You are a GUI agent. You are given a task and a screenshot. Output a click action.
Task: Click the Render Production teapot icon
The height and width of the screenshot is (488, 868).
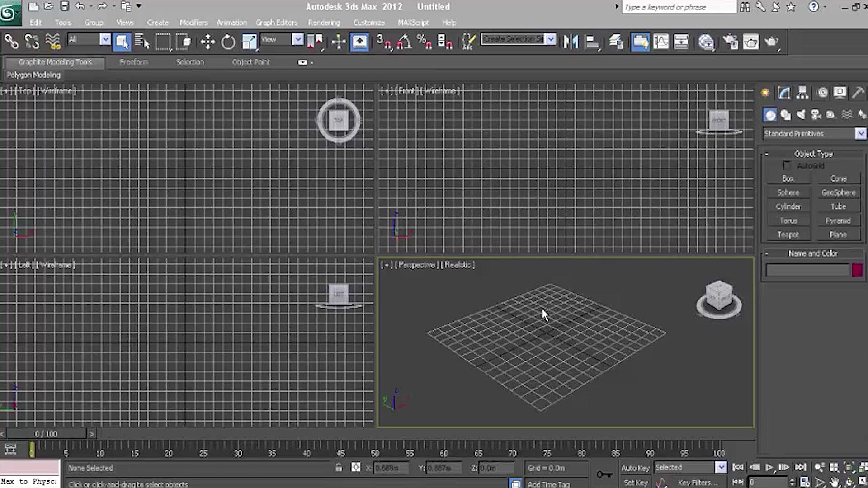pyautogui.click(x=771, y=42)
